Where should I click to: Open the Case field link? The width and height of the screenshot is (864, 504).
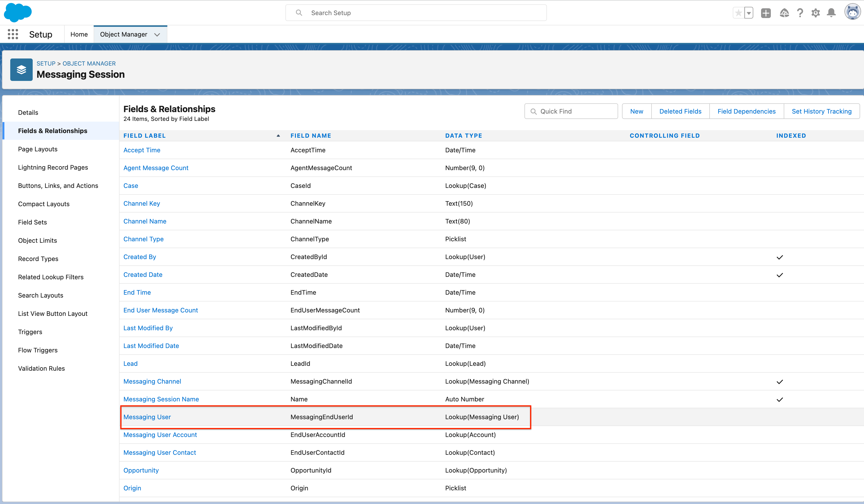(x=131, y=186)
